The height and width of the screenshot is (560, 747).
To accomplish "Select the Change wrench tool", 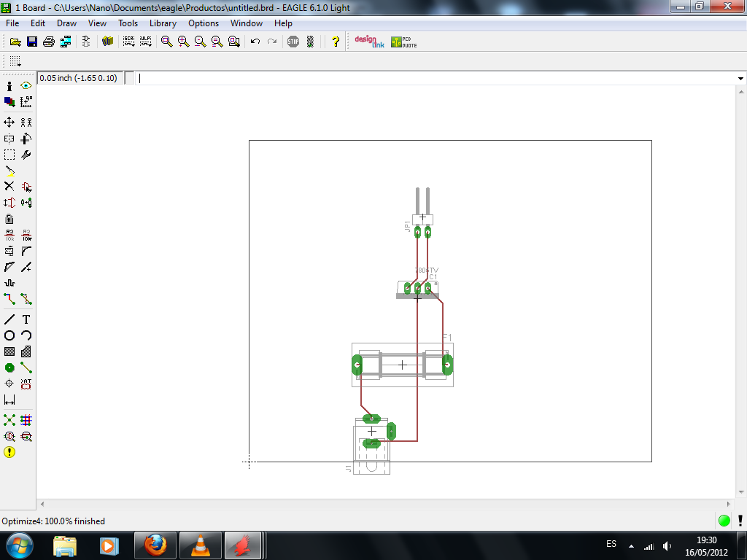I will (x=26, y=155).
